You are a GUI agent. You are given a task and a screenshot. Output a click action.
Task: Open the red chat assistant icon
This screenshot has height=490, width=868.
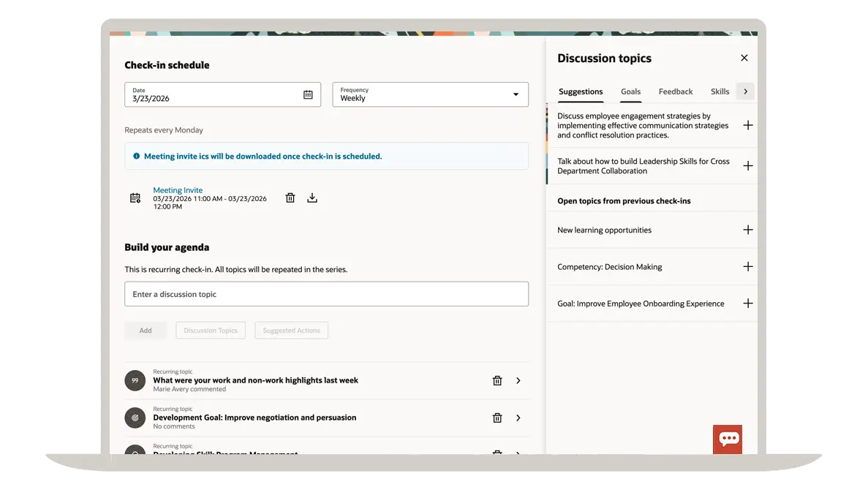(x=728, y=439)
